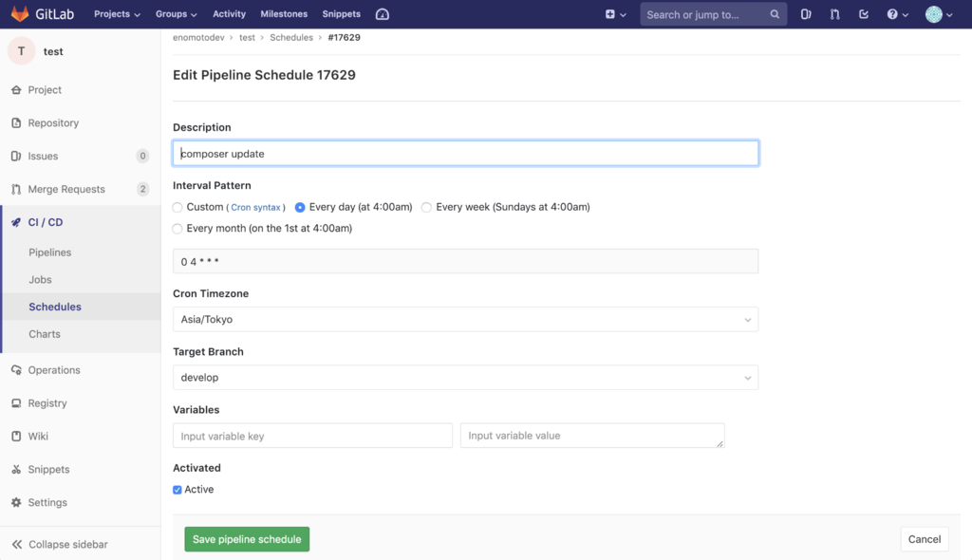Click the Issues sidebar icon
The width and height of the screenshot is (972, 560).
[16, 156]
